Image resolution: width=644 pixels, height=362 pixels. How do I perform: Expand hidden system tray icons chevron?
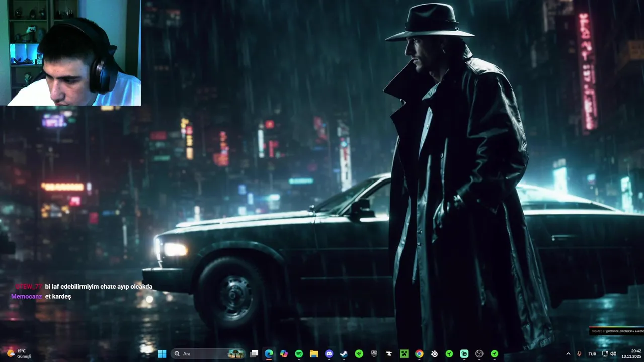(x=568, y=354)
